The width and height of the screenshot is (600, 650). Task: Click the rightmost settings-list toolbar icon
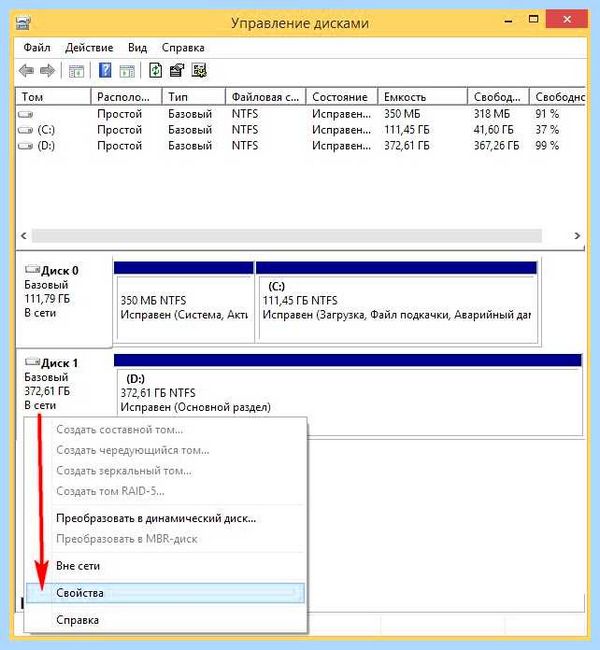199,70
